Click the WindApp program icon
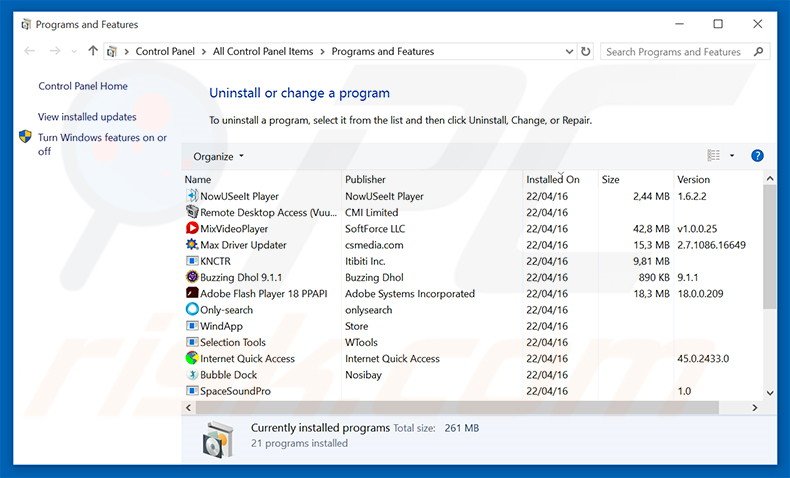 (192, 326)
